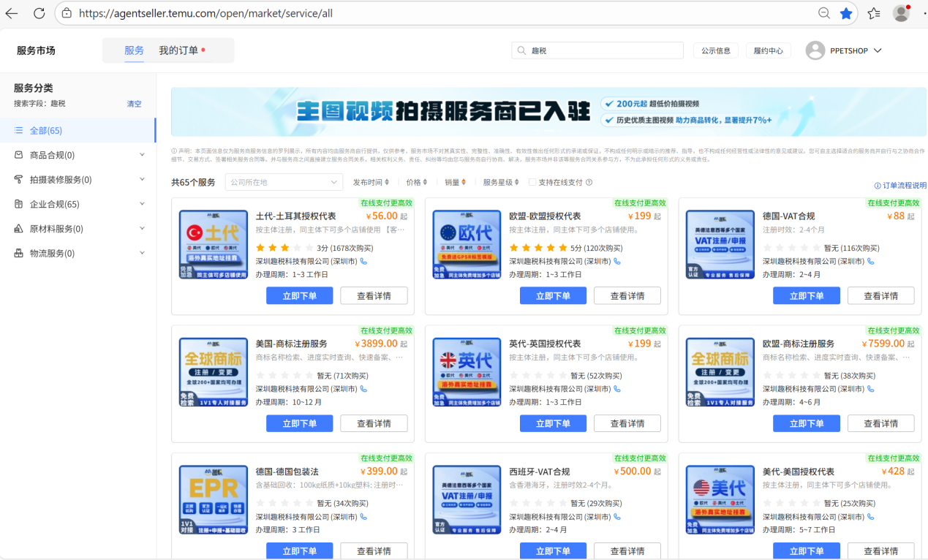Sort services by 发布时间
Screen dimensions: 928x560
click(371, 183)
